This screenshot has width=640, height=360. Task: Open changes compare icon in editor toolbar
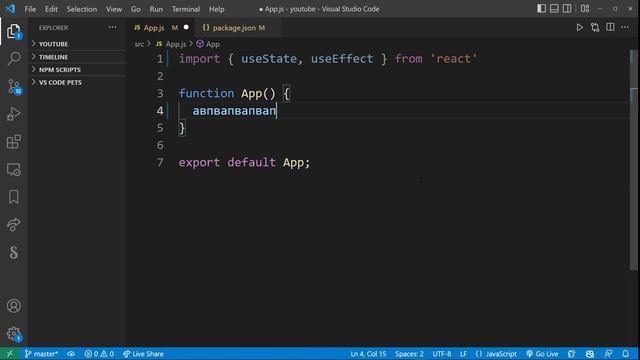coord(595,27)
